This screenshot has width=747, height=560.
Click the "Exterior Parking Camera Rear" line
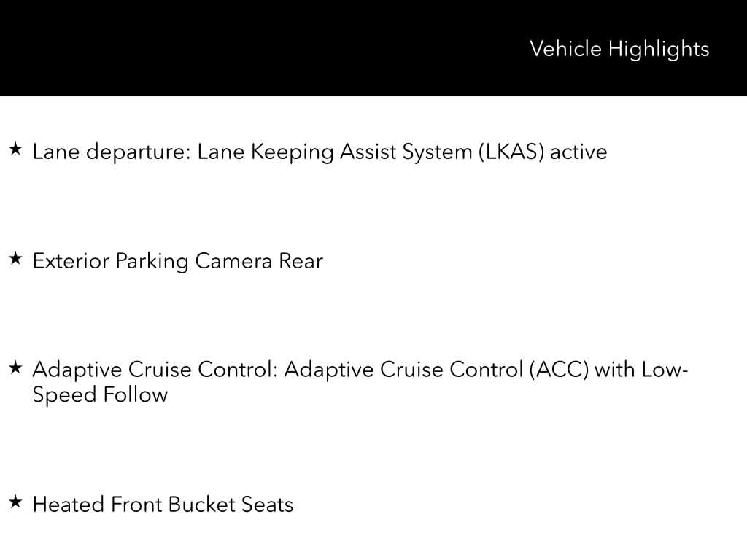[x=177, y=261]
